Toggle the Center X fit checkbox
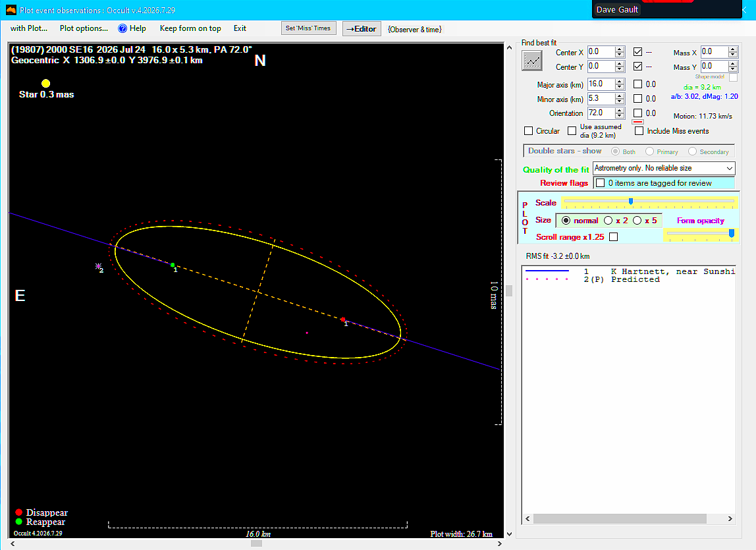 coord(637,52)
